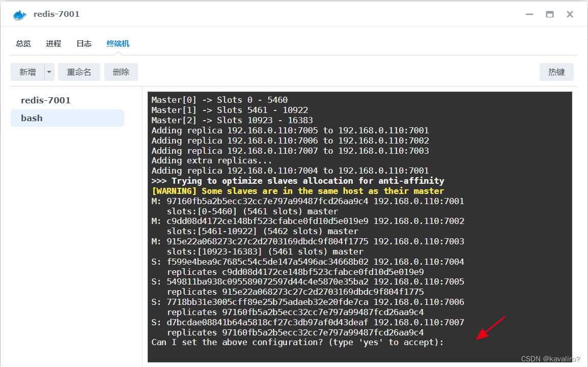This screenshot has height=367, width=588.
Task: Minimize the redis-7001 window
Action: pos(529,14)
